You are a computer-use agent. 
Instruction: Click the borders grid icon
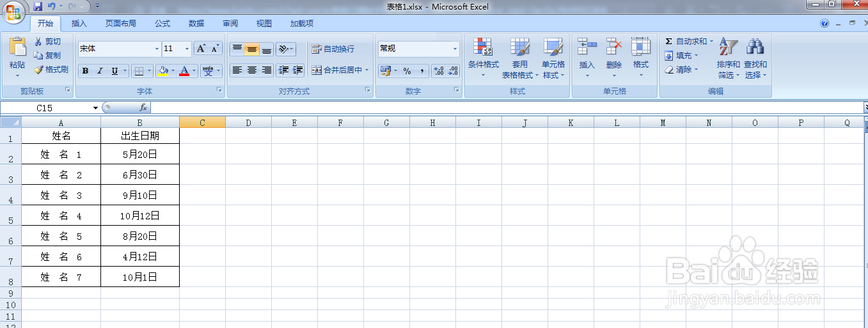pos(139,71)
